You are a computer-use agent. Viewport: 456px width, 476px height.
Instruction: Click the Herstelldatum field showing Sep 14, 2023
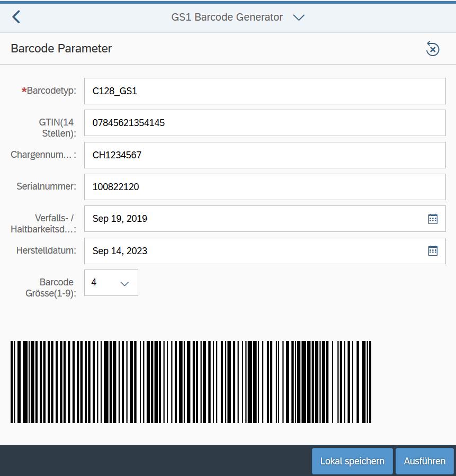pos(254,251)
